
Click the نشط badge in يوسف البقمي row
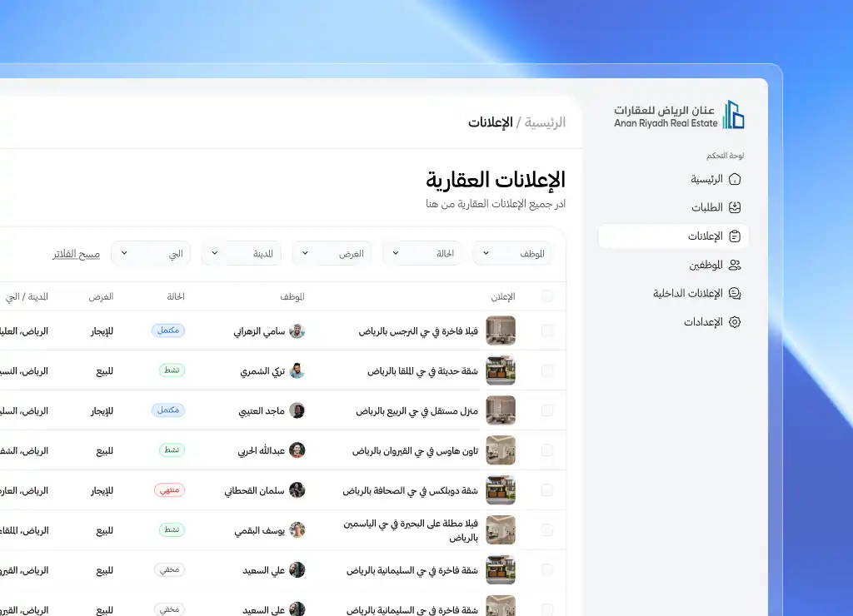(x=172, y=529)
